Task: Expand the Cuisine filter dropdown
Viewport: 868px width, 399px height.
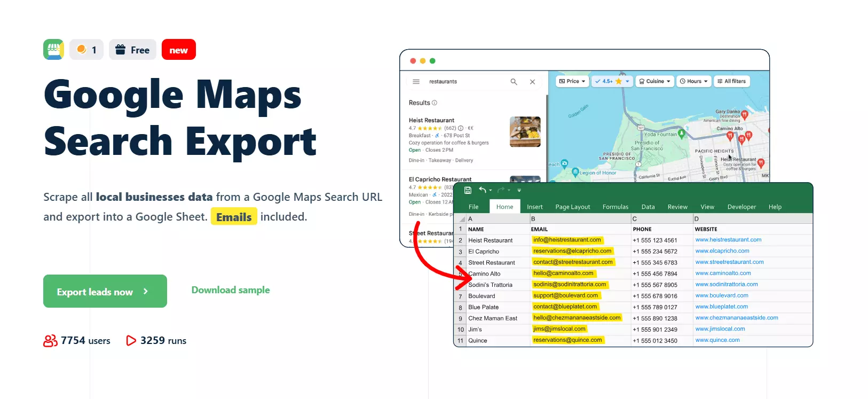Action: coord(654,81)
